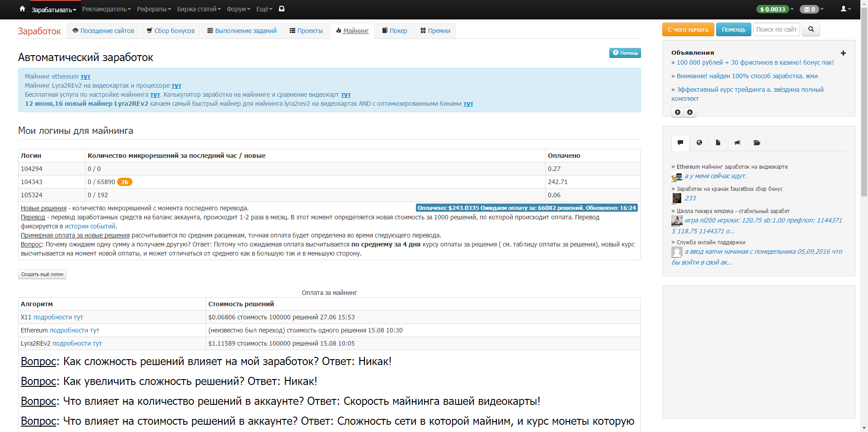868x432 pixels.
Task: Click the home icon in the top navbar
Action: (x=22, y=9)
